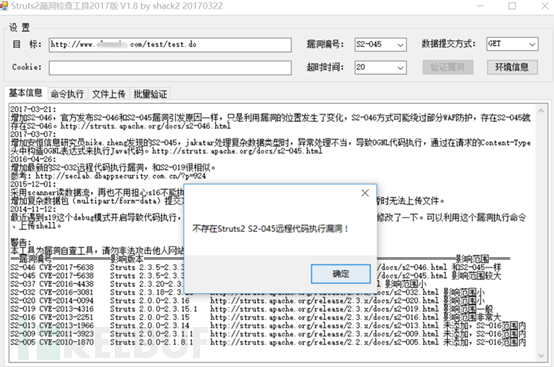Screen dimensions: 554x367
Task: Close the Struts2 tool window
Action: pyautogui.click(x=544, y=6)
